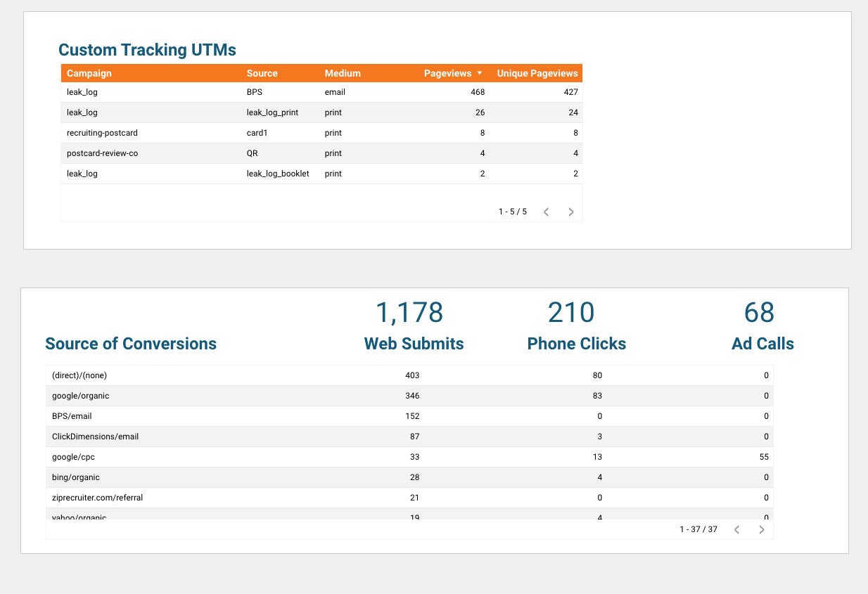Select leak_log_print source cell
This screenshot has width=868, height=594.
[x=273, y=112]
